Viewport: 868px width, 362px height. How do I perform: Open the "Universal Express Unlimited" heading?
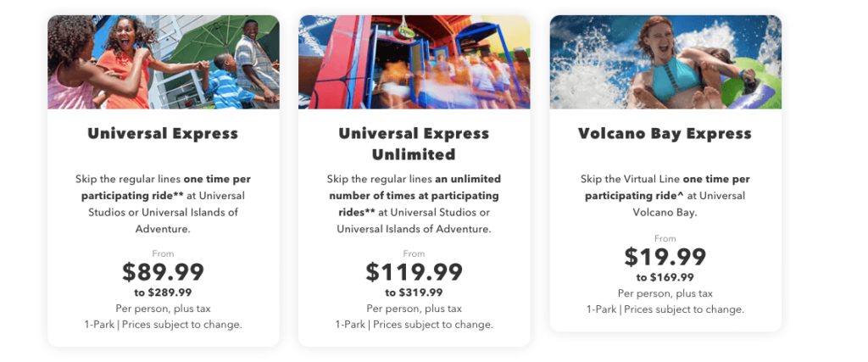(414, 143)
